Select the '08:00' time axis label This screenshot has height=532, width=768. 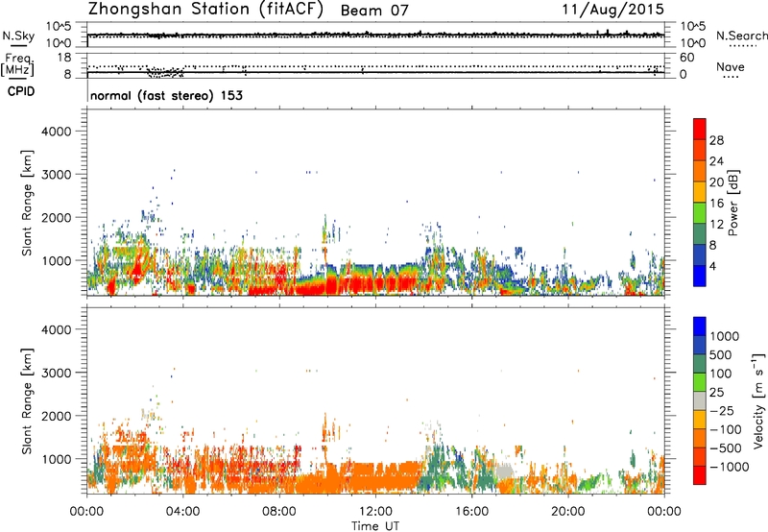[x=279, y=512]
